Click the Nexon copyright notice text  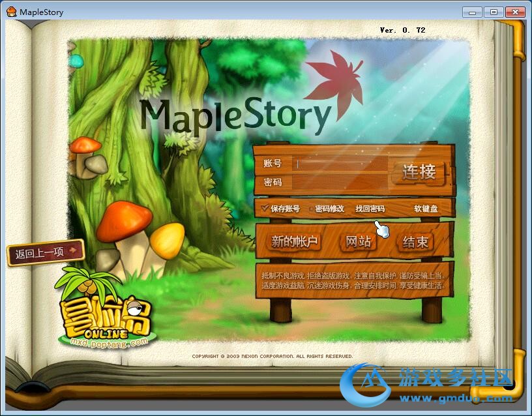273,356
